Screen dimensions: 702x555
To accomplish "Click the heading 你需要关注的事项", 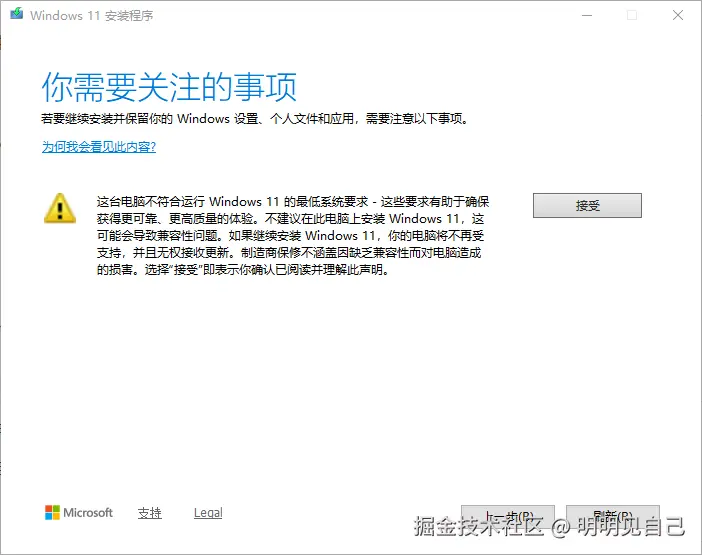I will point(169,87).
